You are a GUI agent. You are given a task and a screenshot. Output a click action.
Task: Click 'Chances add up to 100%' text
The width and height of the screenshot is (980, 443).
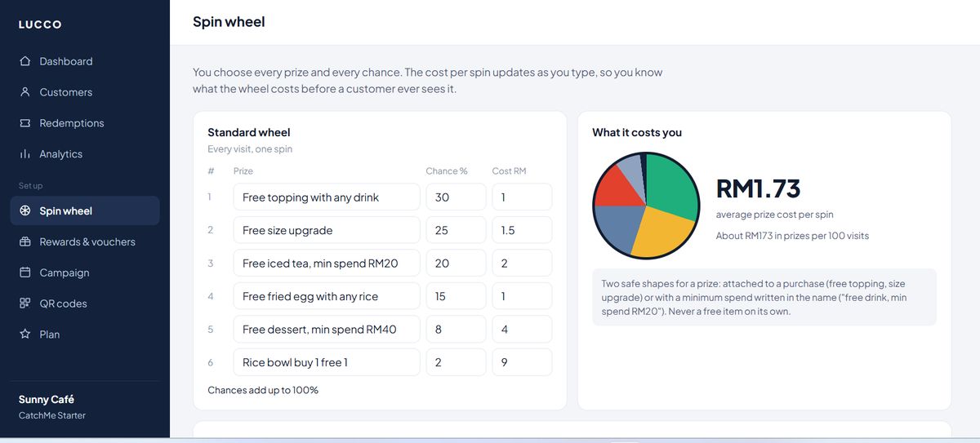(x=263, y=390)
